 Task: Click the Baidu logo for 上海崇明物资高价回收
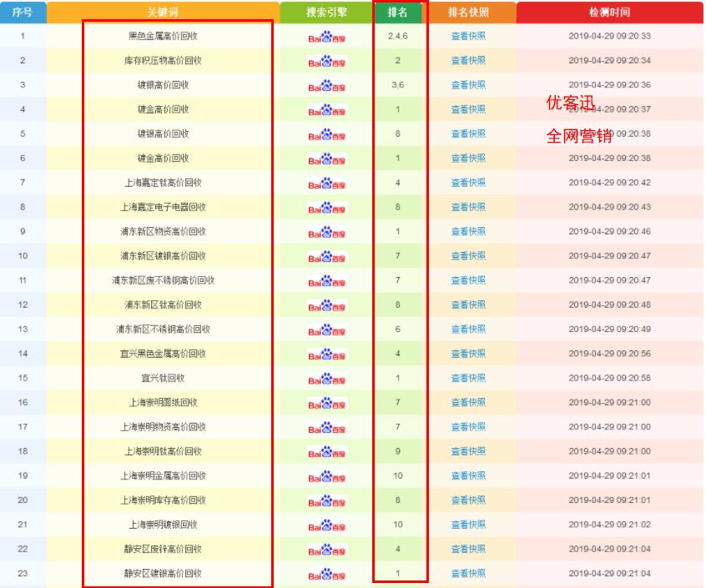326,427
